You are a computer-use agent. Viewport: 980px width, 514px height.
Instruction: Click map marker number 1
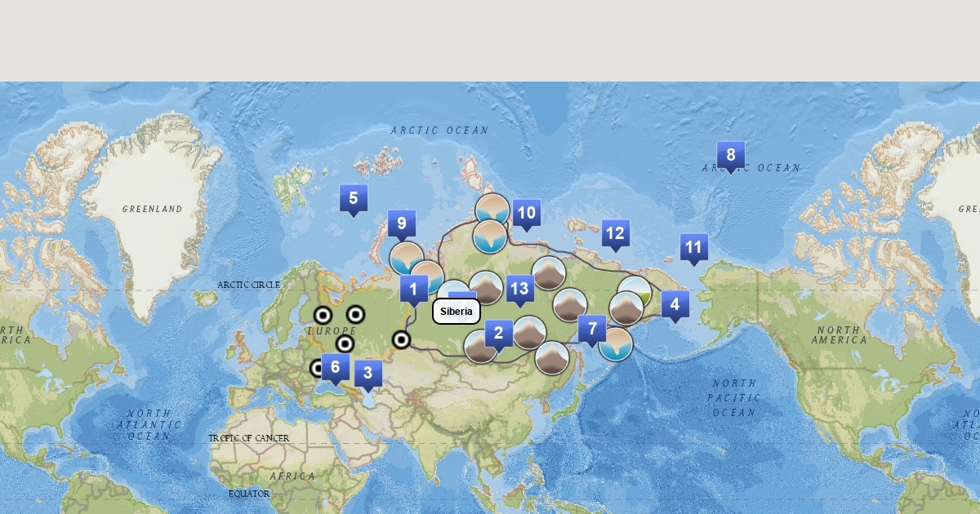point(413,289)
